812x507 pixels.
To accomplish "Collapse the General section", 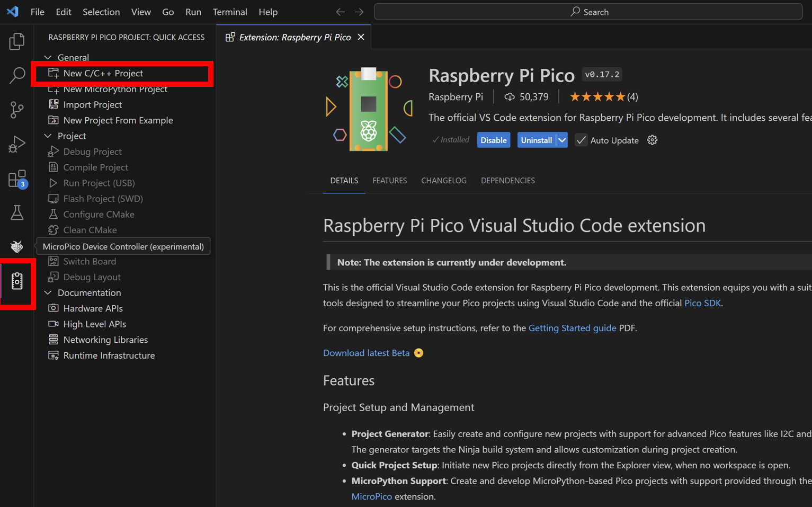I will click(x=48, y=57).
